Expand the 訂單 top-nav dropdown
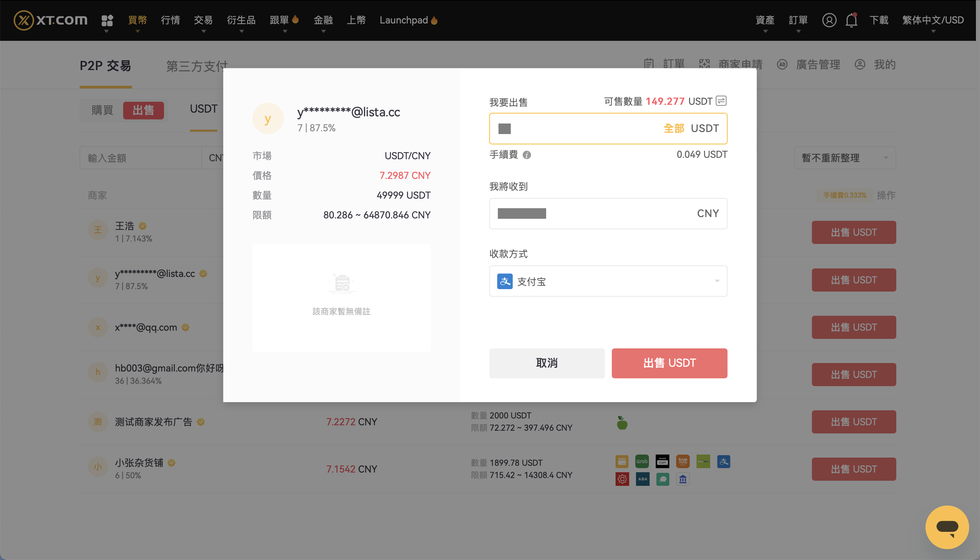This screenshot has width=980, height=560. (798, 20)
